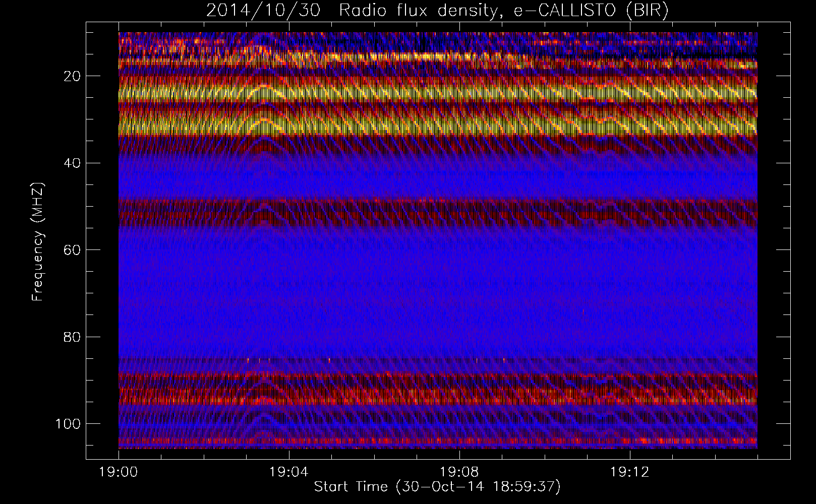
Task: Click the '19:04' time tick label
Action: tap(289, 472)
